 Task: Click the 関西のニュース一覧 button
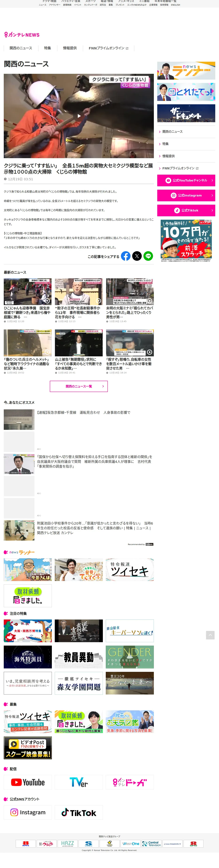click(x=79, y=386)
